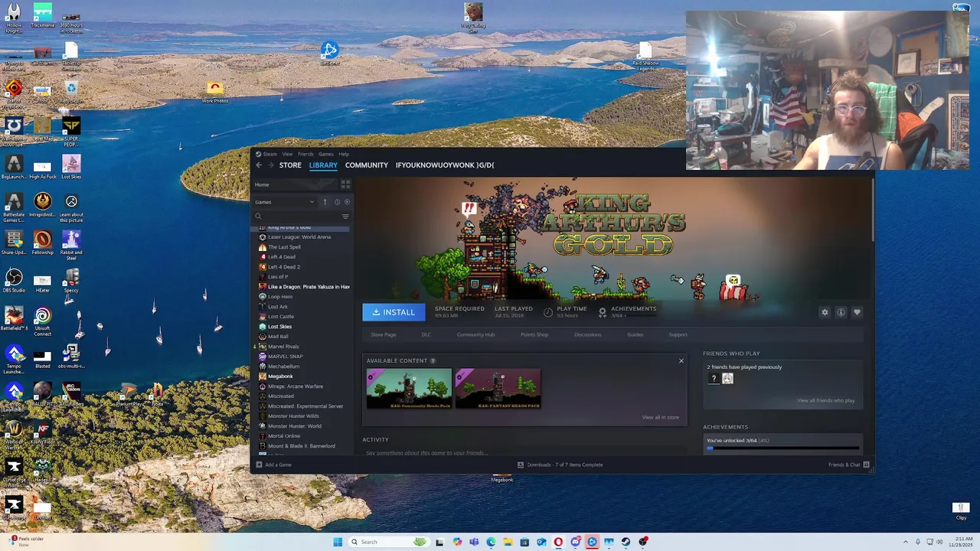Screen dimensions: 980x551
Task: Open Add a Game plus icon
Action: click(259, 465)
